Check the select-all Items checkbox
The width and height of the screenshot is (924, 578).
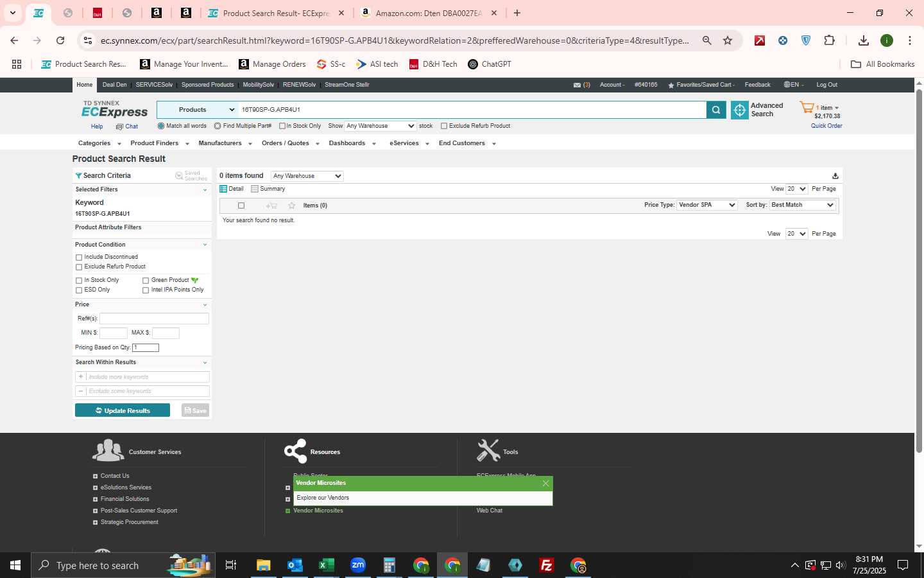point(241,206)
